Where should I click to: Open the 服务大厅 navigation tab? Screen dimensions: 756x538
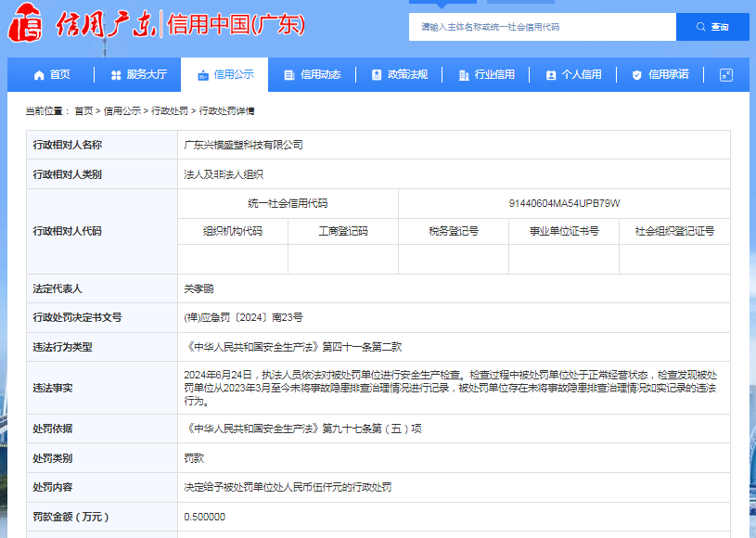147,75
